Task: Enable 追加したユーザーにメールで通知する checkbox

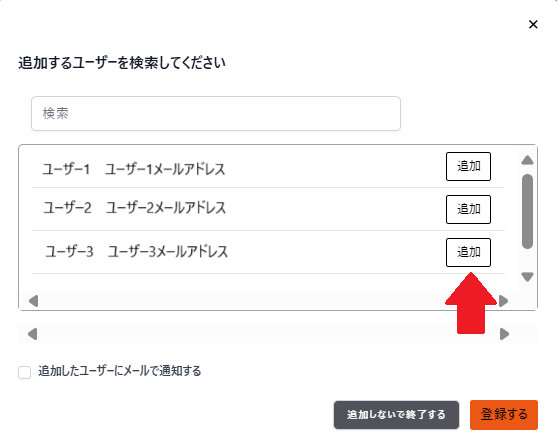Action: point(25,372)
